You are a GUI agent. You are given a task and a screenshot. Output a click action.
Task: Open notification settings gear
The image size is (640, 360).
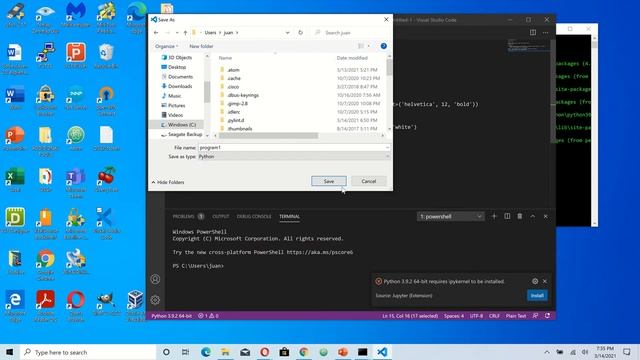(535, 281)
